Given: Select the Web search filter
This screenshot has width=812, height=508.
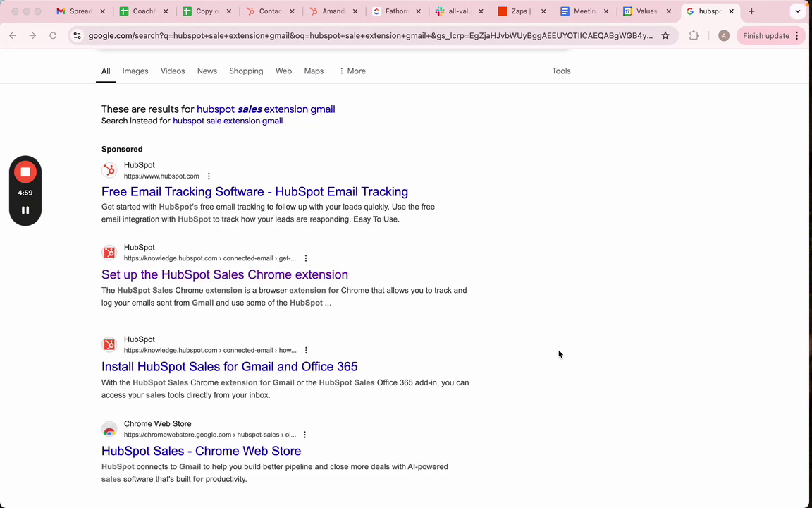Looking at the screenshot, I should tap(283, 71).
